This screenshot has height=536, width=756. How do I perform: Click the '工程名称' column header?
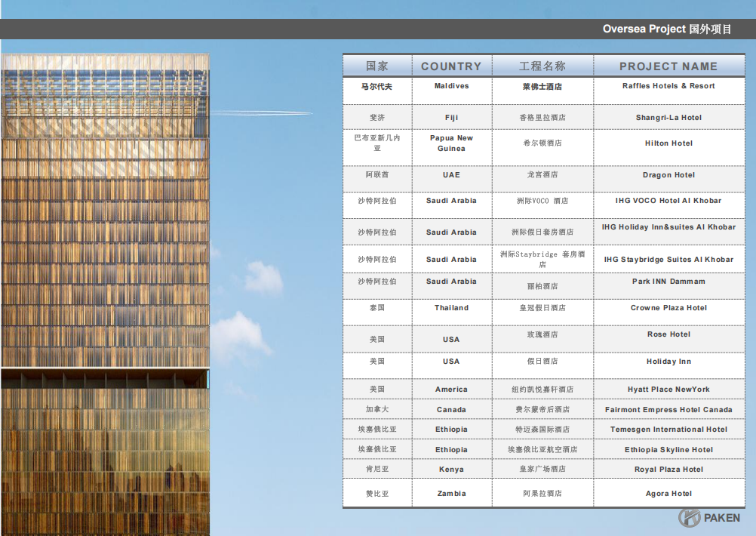542,66
